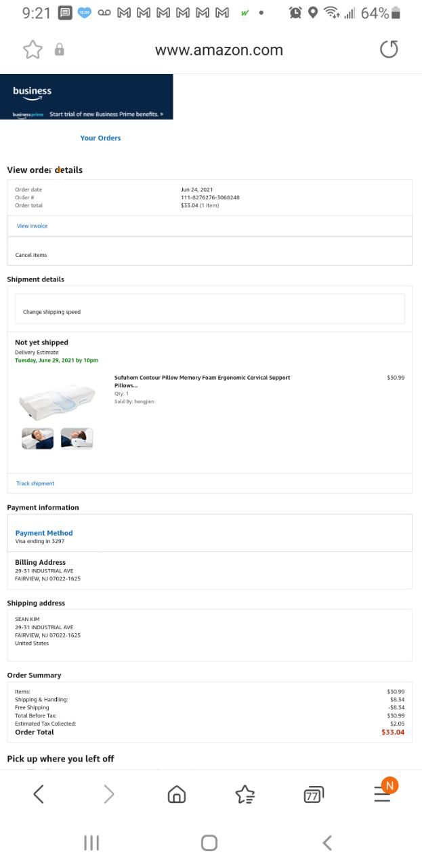Viewport: 422px width, 868px height.
Task: Open View invoice link
Action: click(x=32, y=226)
